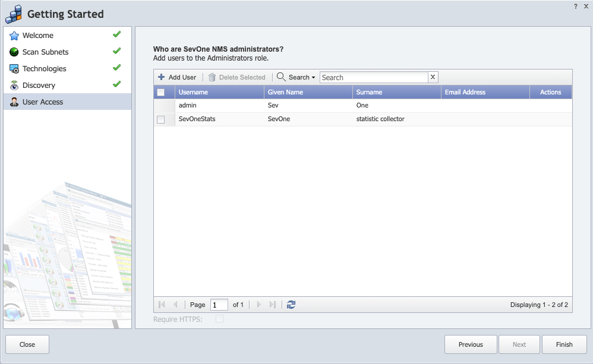Toggle the Require HTTPS checkbox
The width and height of the screenshot is (593, 364).
click(x=219, y=319)
